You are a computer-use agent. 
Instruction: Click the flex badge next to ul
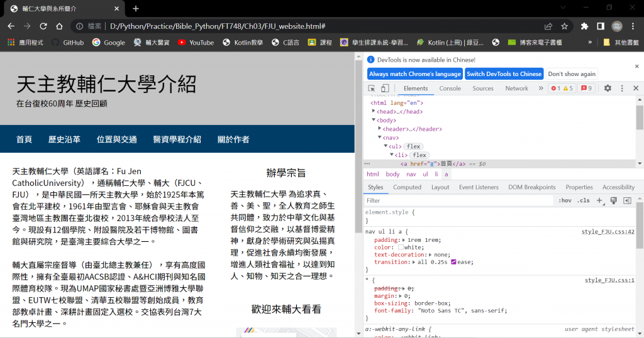pos(413,146)
